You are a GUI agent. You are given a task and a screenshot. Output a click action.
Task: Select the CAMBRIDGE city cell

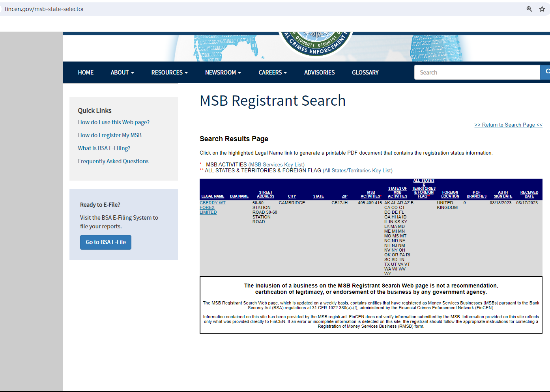tap(292, 203)
